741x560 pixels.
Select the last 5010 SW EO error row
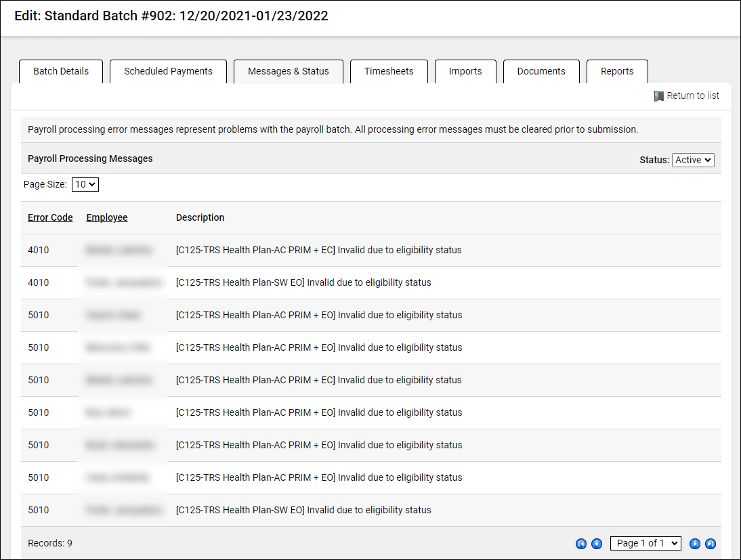303,510
